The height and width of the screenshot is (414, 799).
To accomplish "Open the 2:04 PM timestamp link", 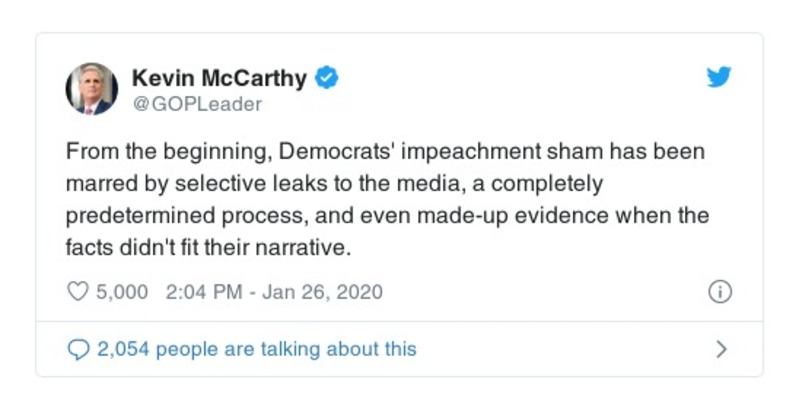I will coord(197,292).
